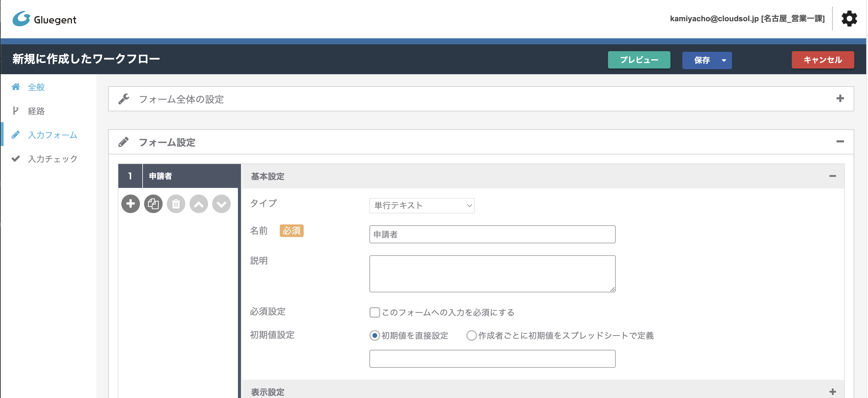Click the wrench icon beside フォーム全体の設定

click(124, 99)
